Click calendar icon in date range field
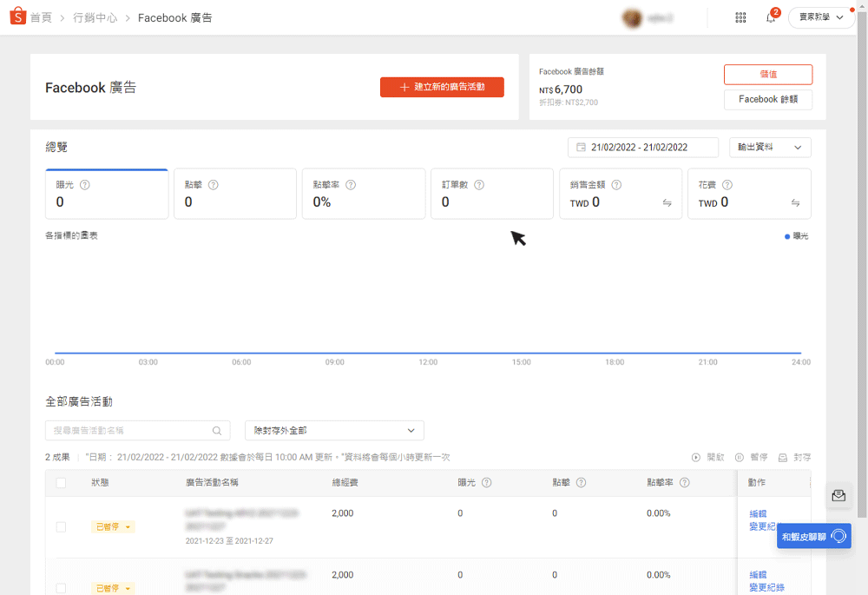The image size is (868, 595). tap(581, 148)
